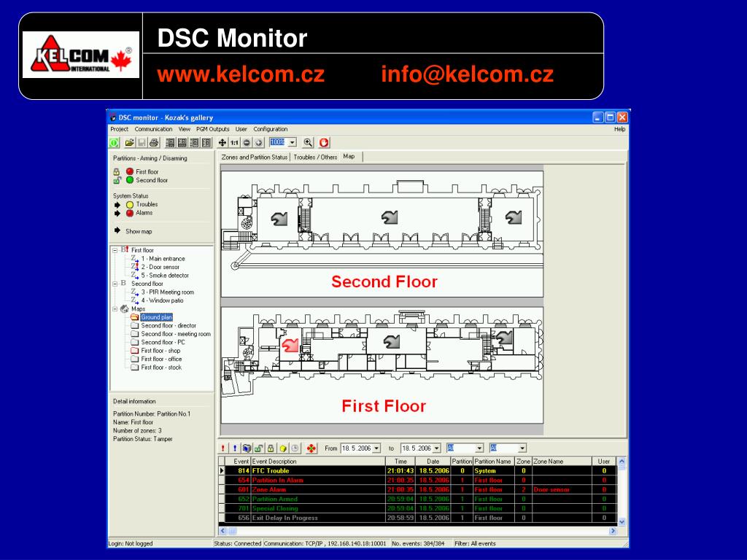The image size is (747, 560).
Task: Click the Show map link
Action: point(139,231)
